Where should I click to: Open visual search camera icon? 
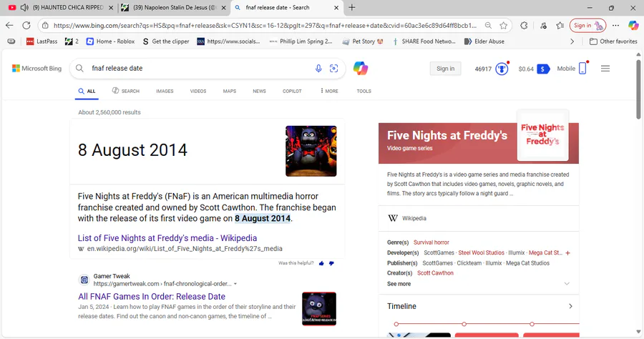[x=334, y=69]
